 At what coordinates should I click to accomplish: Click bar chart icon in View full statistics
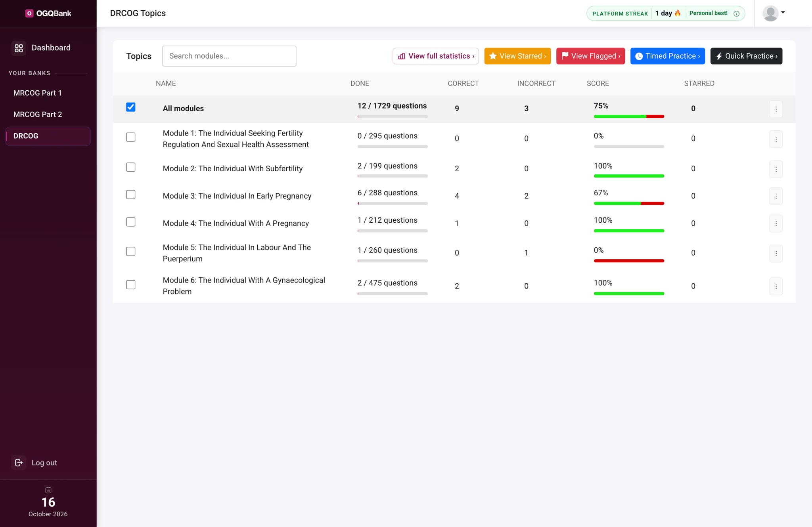click(402, 56)
